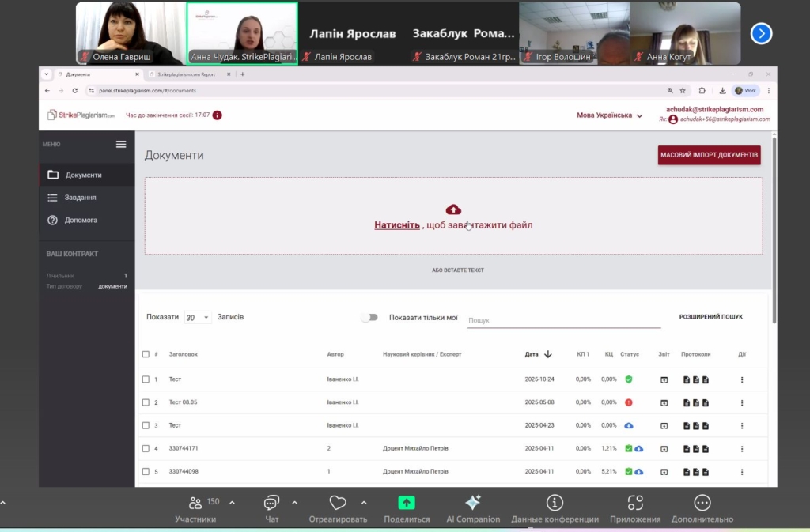Check the select-all checkbox in table header

[x=146, y=354]
